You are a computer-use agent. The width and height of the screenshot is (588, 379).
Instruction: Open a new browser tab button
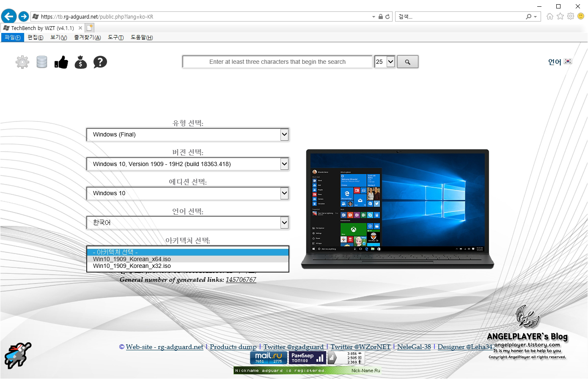tap(89, 28)
